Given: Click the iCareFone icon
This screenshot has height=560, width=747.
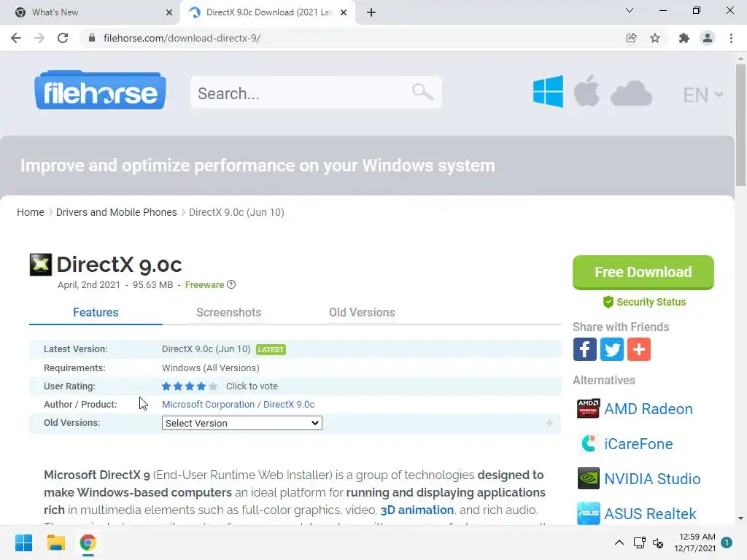Looking at the screenshot, I should [589, 443].
